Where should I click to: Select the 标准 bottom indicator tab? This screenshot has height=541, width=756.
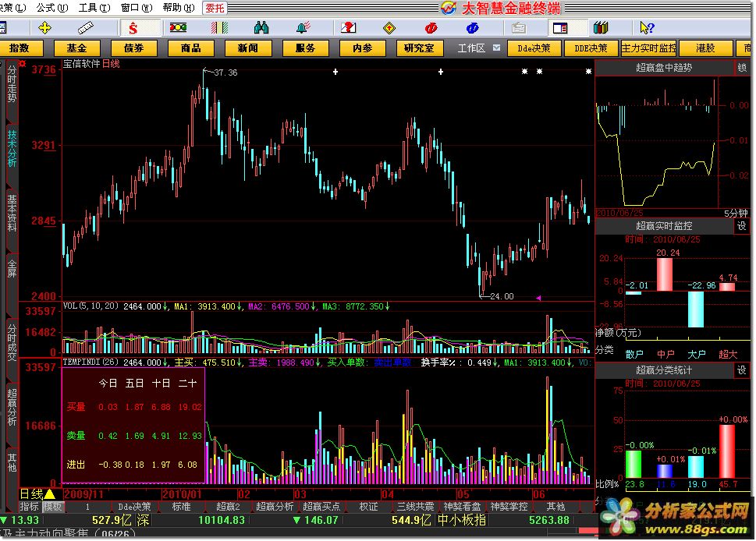click(x=182, y=507)
